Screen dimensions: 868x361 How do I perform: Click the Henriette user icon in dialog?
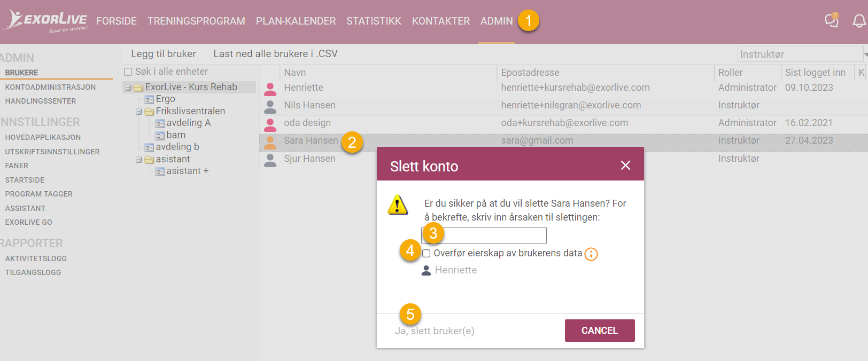[426, 270]
